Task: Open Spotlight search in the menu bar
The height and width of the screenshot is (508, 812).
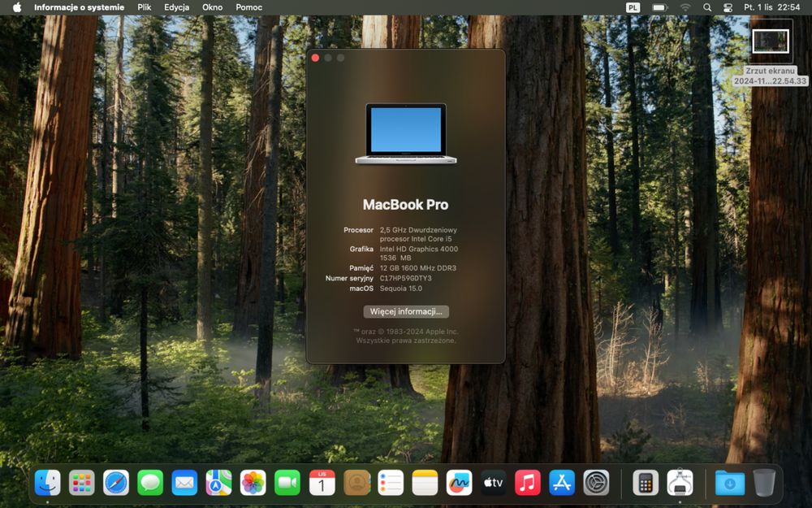Action: [x=707, y=7]
